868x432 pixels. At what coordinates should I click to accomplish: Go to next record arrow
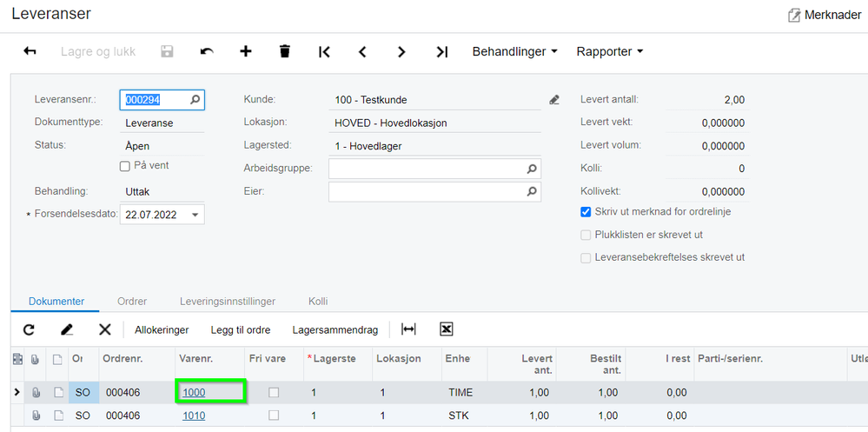coord(401,51)
